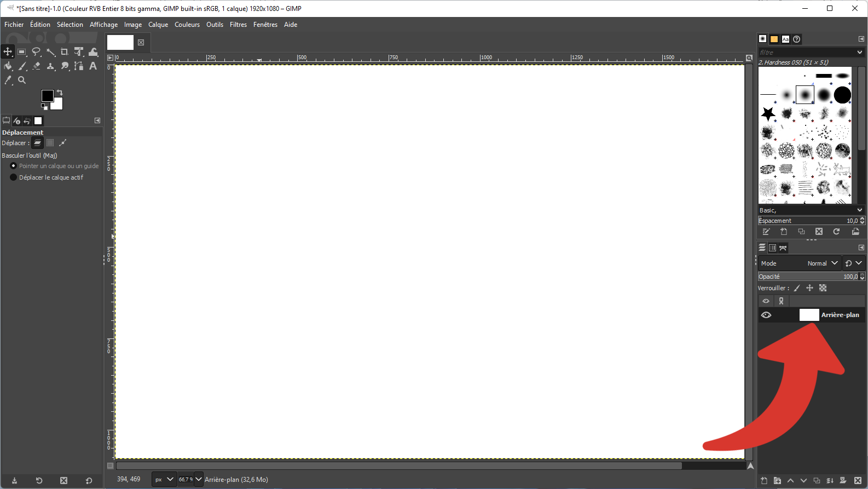Image resolution: width=868 pixels, height=489 pixels.
Task: Select the Crop tool in toolbox
Action: (x=65, y=52)
